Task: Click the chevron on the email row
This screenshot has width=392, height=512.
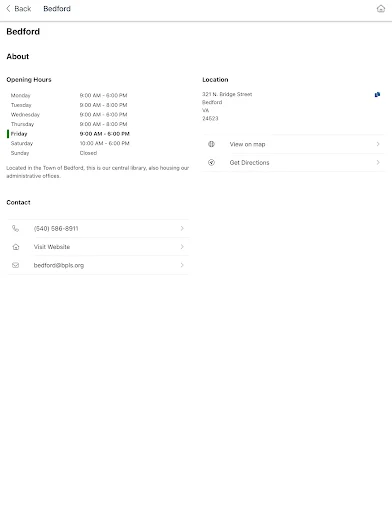Action: [182, 265]
